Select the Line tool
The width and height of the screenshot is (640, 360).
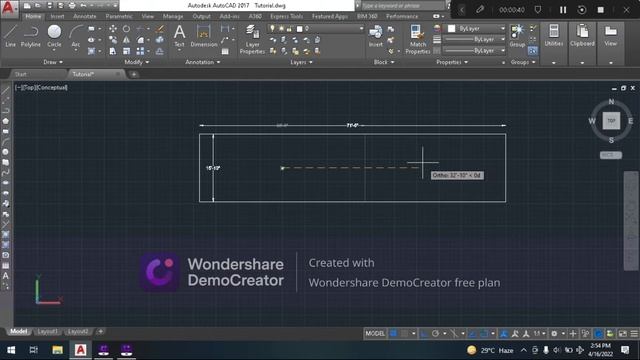point(11,36)
